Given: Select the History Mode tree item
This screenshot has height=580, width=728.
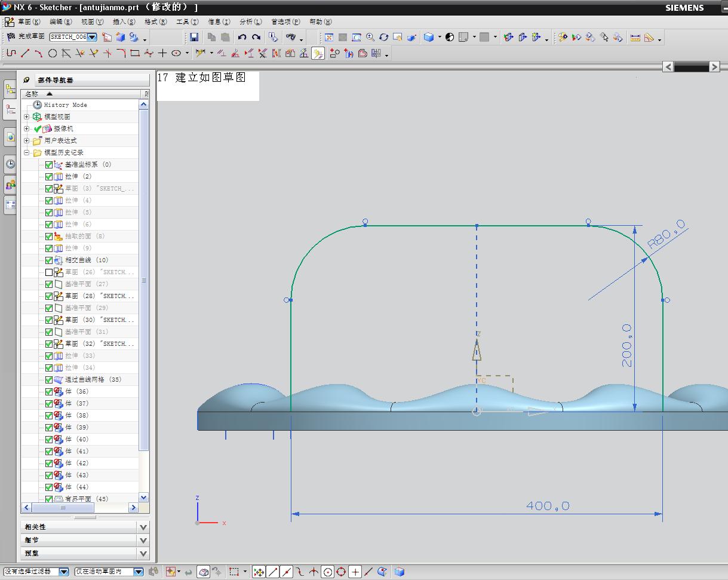Looking at the screenshot, I should point(65,105).
